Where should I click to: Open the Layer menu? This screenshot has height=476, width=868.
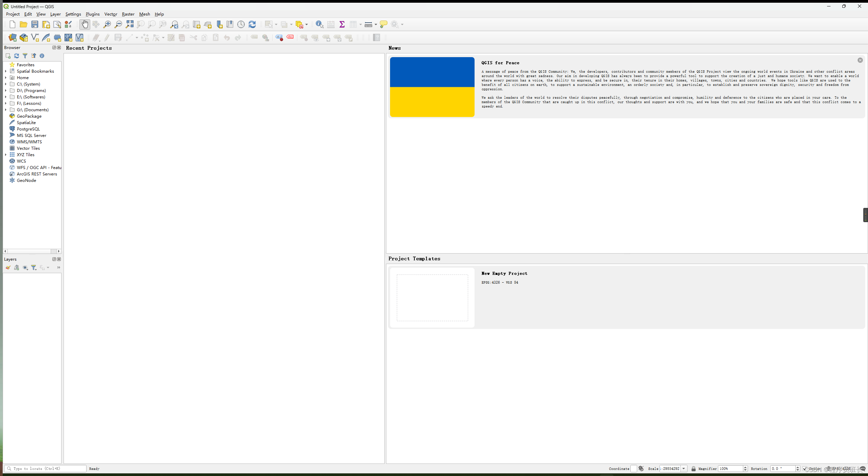coord(55,14)
